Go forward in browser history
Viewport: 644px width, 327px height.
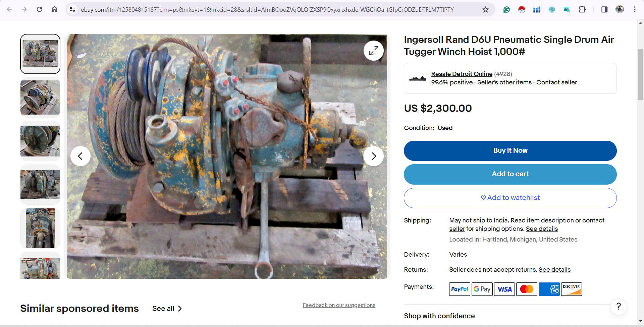(x=24, y=9)
